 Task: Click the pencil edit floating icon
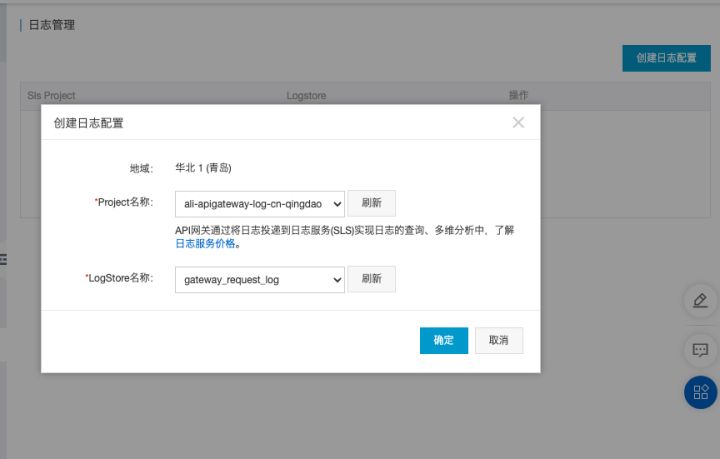click(700, 301)
